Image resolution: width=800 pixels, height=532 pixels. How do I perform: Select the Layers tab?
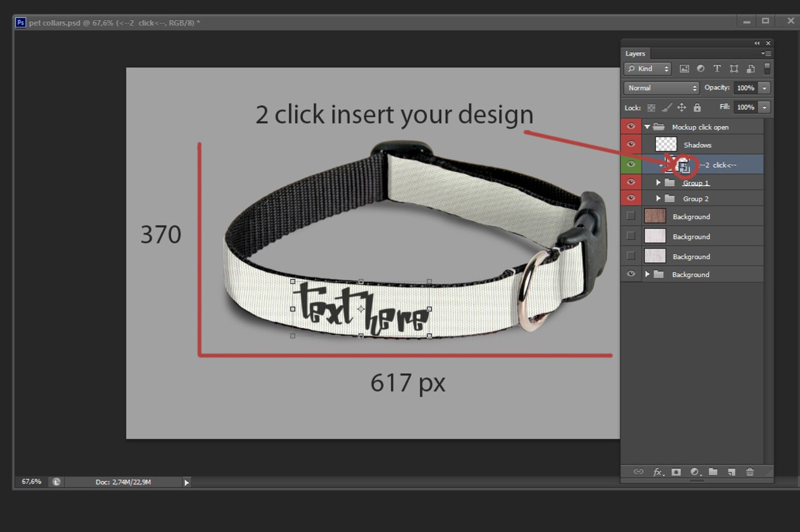635,53
